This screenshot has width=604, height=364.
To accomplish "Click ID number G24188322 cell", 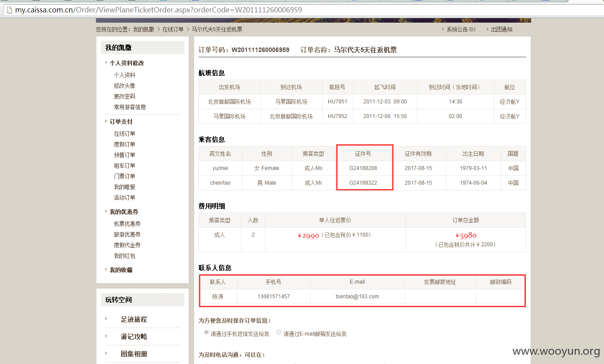I will [x=363, y=183].
